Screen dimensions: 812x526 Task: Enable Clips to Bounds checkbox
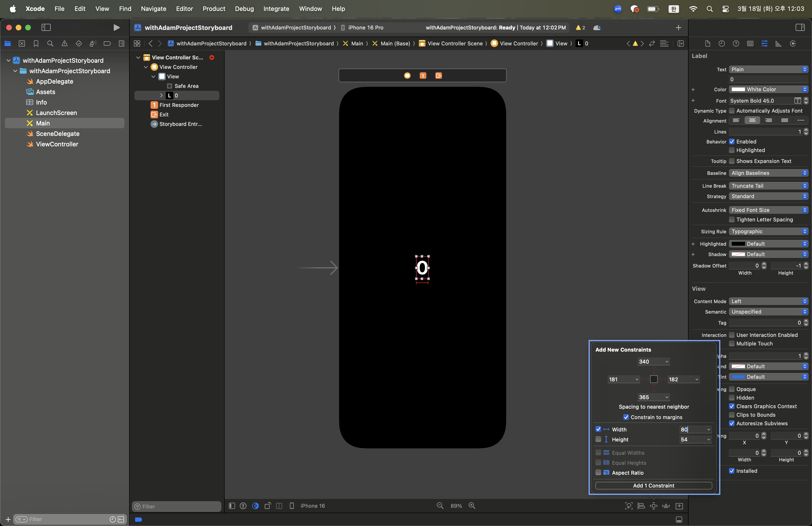[x=732, y=415]
